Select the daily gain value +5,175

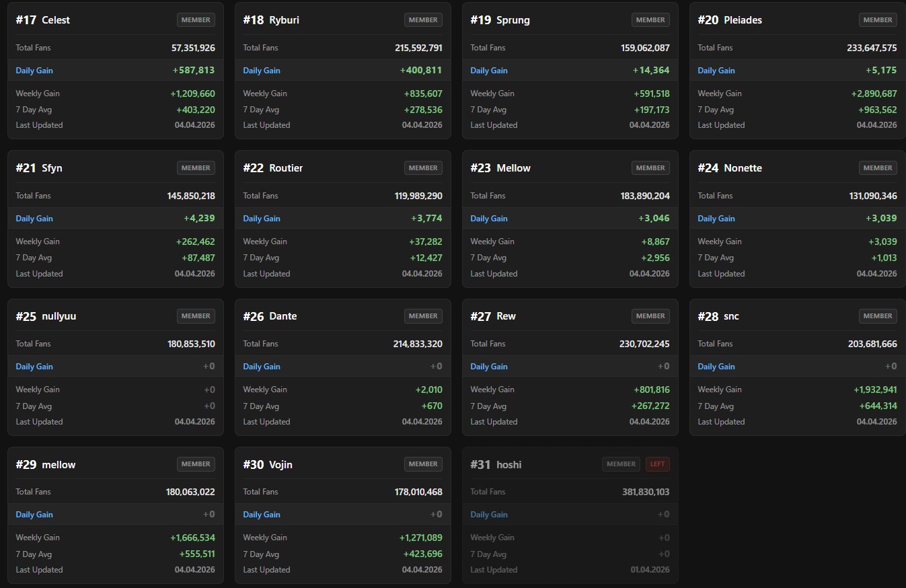pos(881,71)
